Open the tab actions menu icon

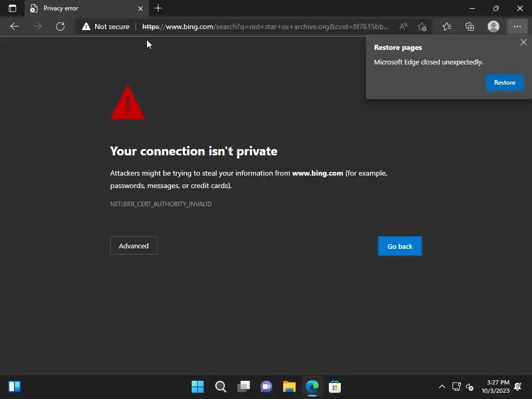click(x=12, y=8)
